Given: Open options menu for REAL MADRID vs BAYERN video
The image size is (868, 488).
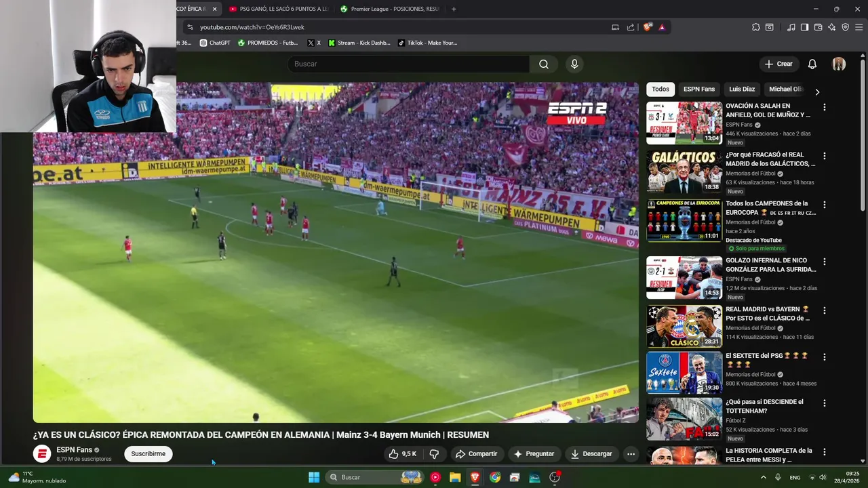Looking at the screenshot, I should [825, 310].
